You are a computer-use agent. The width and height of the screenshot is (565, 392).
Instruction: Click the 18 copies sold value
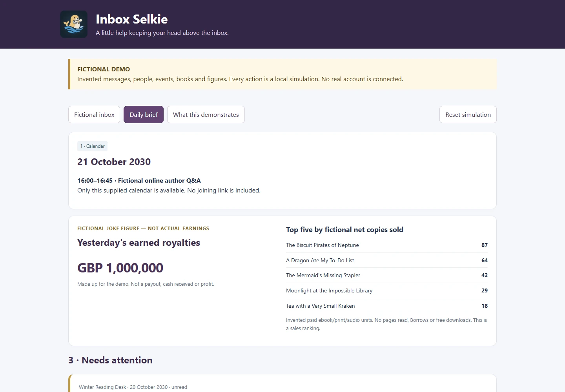[485, 306]
